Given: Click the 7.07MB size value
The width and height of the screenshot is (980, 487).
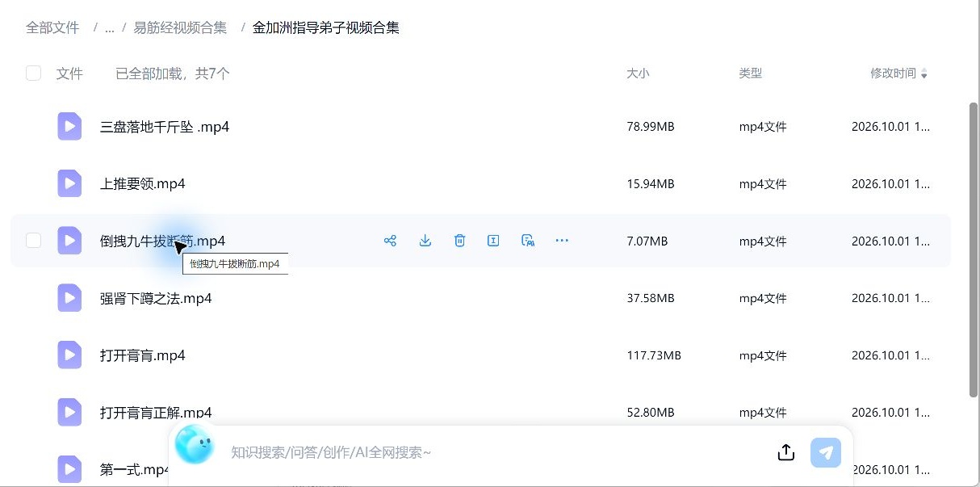Looking at the screenshot, I should click(x=647, y=241).
